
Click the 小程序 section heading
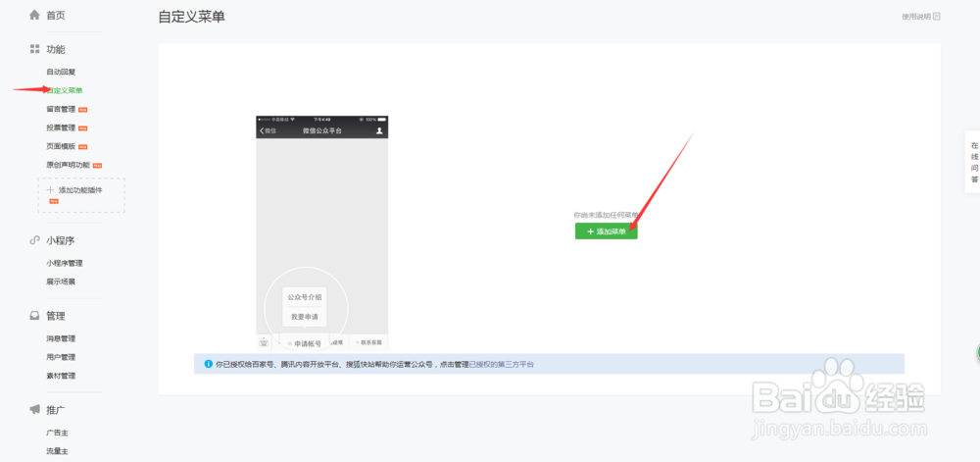(61, 240)
